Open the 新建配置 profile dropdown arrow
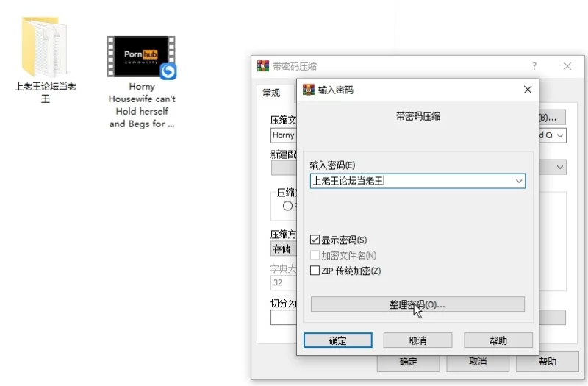588x386 pixels. coord(560,168)
